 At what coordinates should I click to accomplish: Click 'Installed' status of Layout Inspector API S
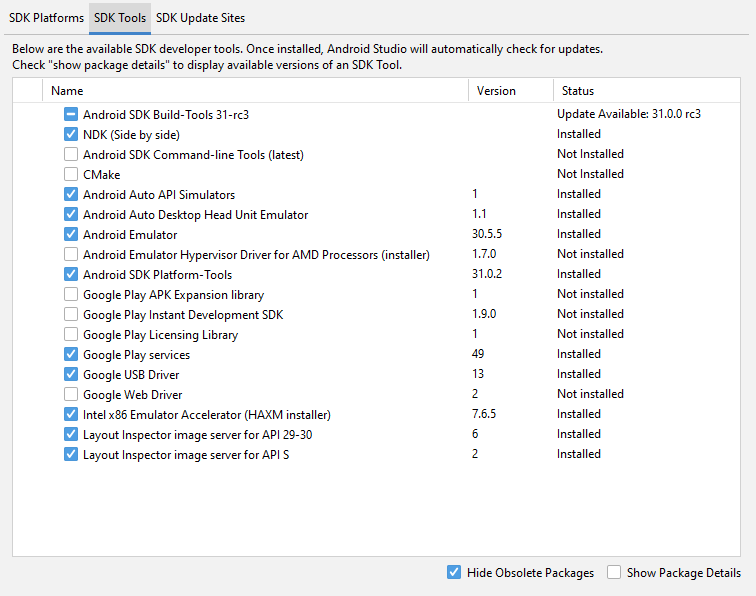tap(579, 454)
